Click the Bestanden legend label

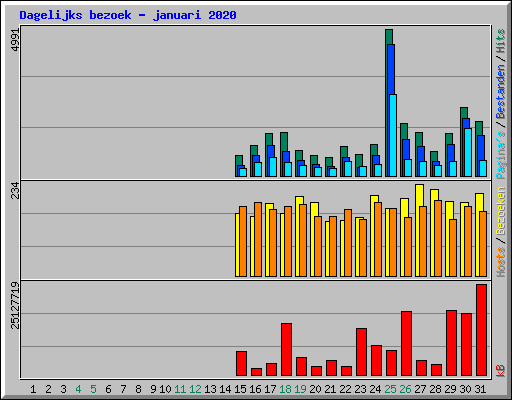[x=500, y=92]
